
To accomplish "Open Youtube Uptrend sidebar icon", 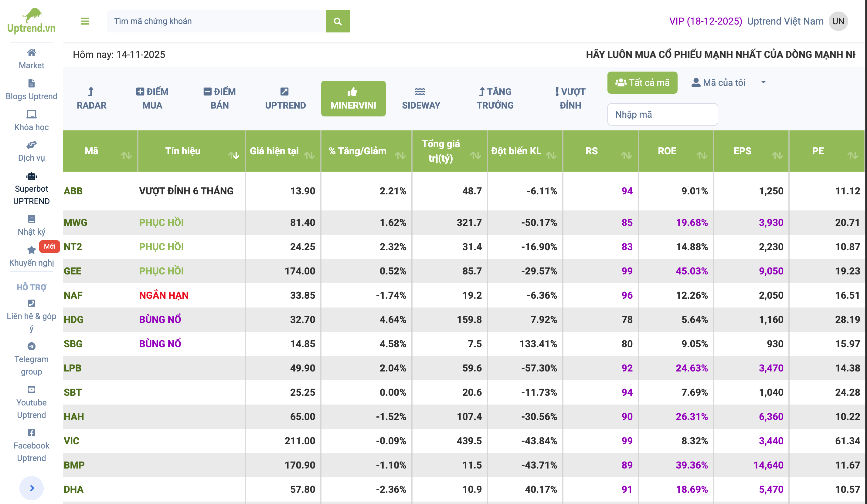I will [31, 389].
